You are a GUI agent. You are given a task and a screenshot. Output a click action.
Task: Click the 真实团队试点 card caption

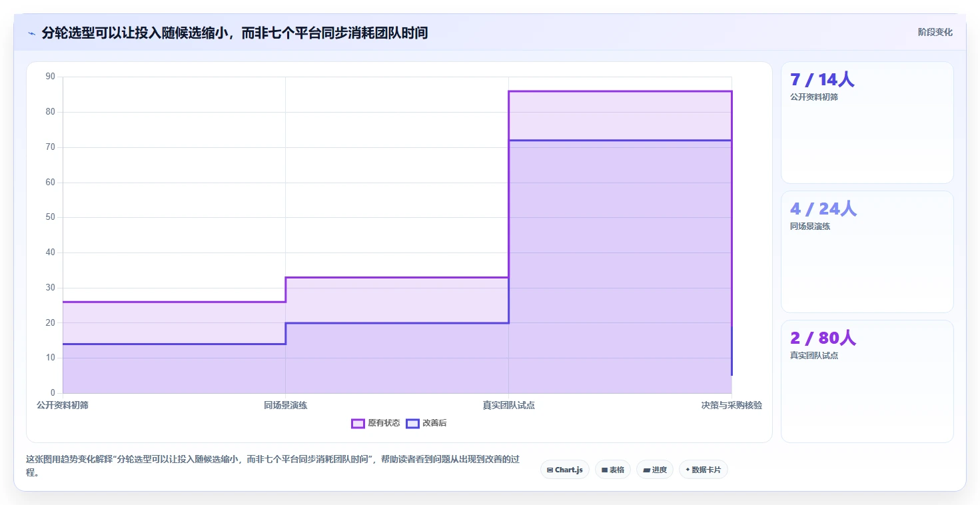click(814, 355)
